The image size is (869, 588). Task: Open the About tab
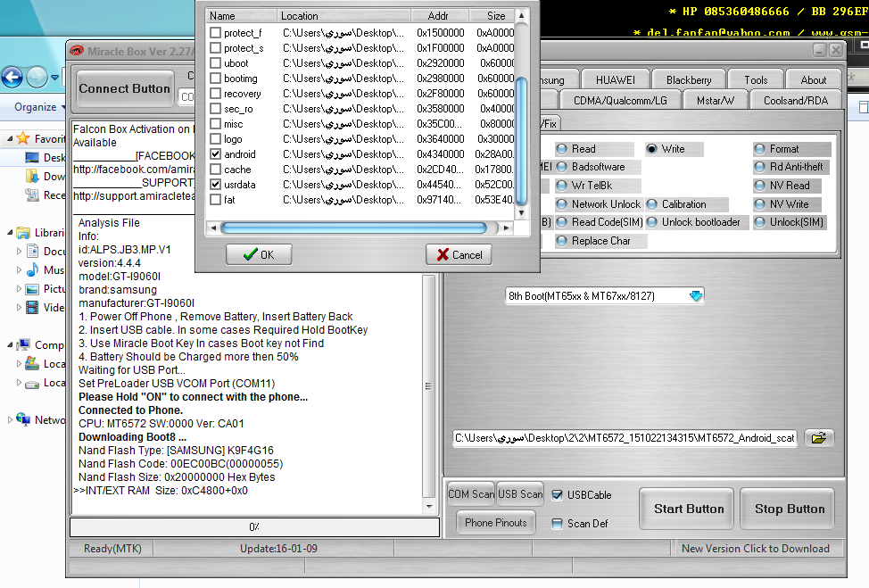click(x=813, y=79)
